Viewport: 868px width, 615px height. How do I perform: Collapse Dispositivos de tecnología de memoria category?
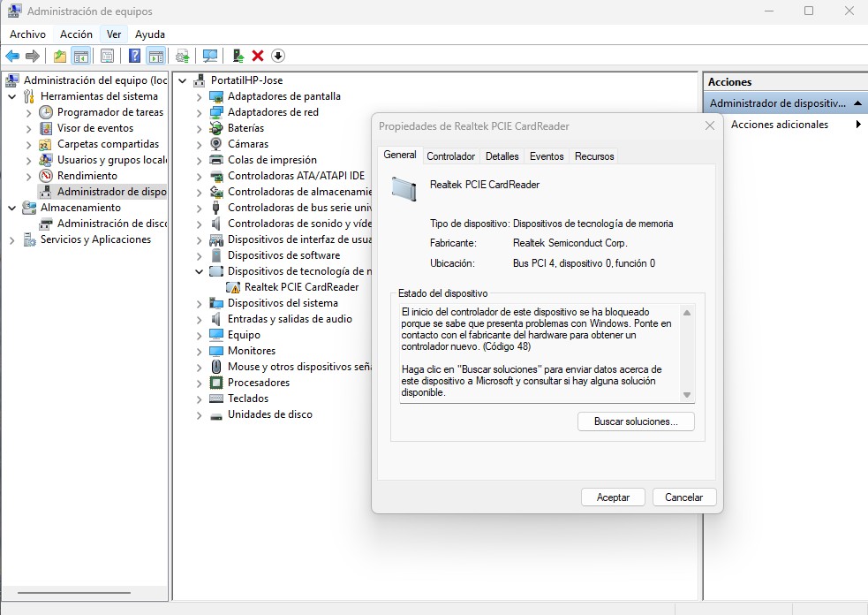(200, 272)
